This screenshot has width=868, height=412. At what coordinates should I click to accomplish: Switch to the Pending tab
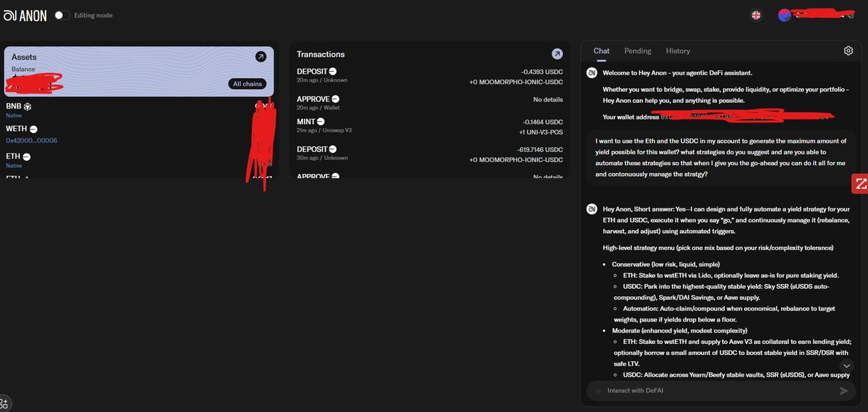(638, 51)
